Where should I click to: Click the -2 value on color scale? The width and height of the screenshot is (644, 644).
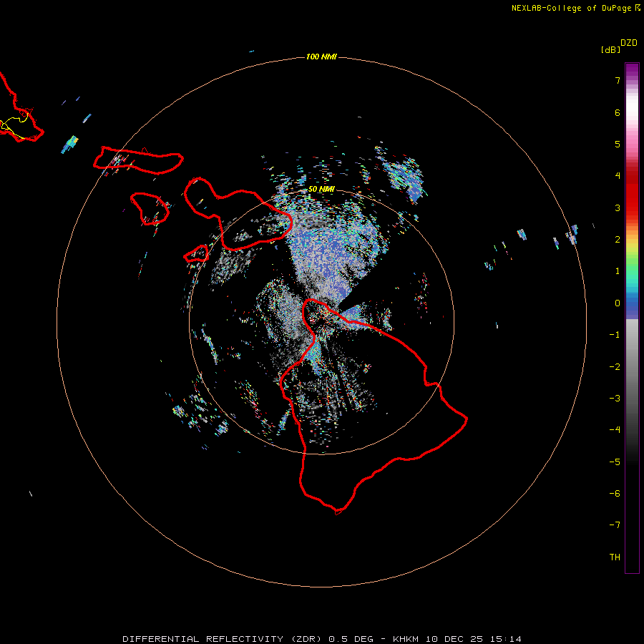pos(615,367)
